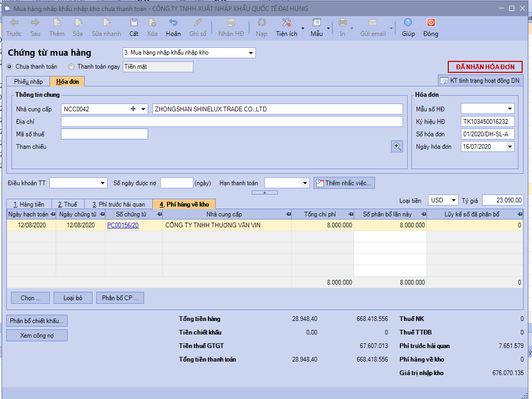This screenshot has height=399, width=532.
Task: Select the Hóa đơn tab
Action: 67,82
